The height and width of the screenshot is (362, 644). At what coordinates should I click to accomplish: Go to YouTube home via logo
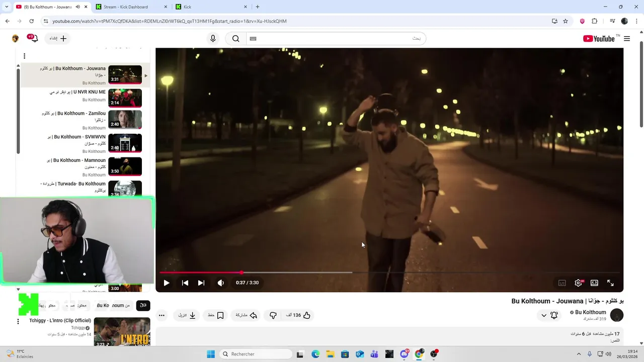coord(599,39)
